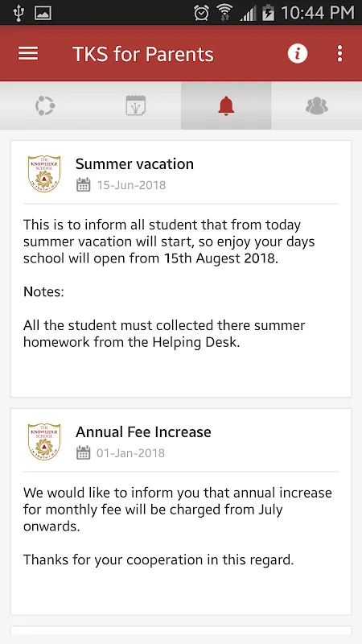The height and width of the screenshot is (644, 362).
Task: Go to the people group tab
Action: click(316, 106)
